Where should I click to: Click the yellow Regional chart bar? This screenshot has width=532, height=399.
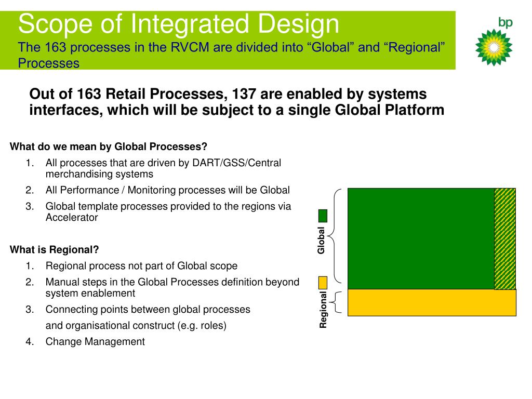click(x=432, y=303)
